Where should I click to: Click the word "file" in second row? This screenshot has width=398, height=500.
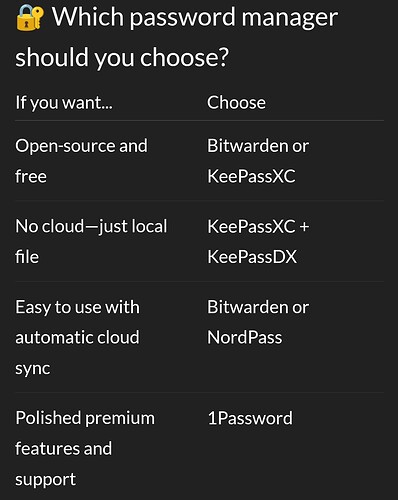pyautogui.click(x=27, y=257)
